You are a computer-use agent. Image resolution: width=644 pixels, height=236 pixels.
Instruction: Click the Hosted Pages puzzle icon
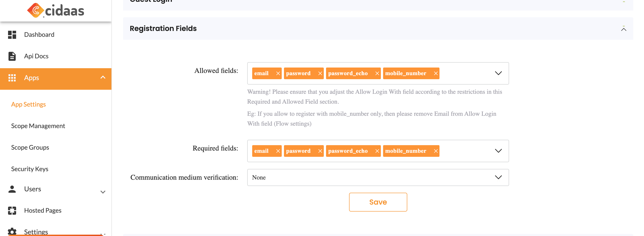point(12,210)
